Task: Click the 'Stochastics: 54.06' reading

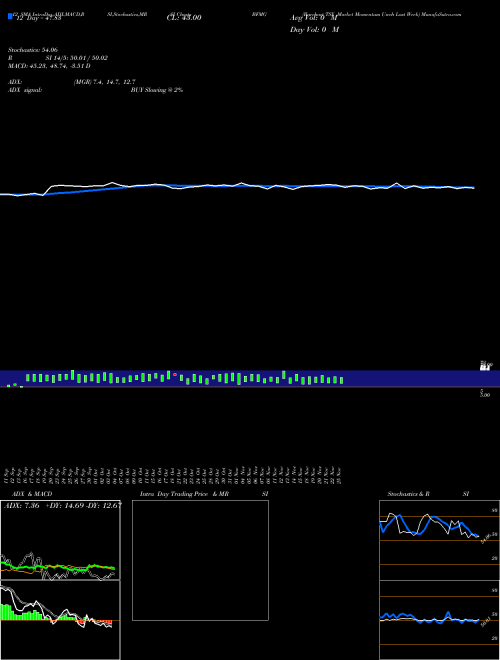Action: 33,50
